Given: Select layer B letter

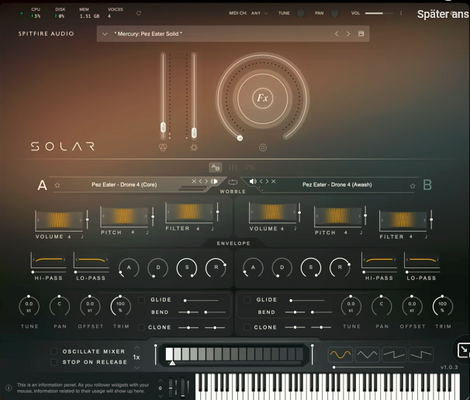Looking at the screenshot, I should click(427, 185).
